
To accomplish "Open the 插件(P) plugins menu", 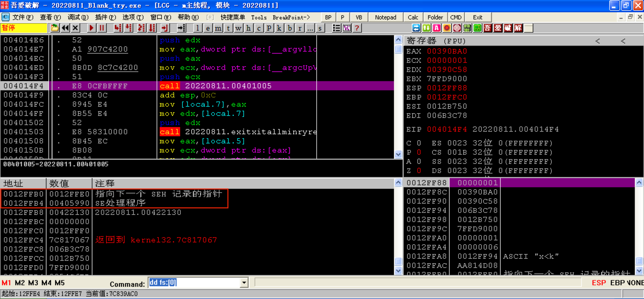I will tap(105, 17).
